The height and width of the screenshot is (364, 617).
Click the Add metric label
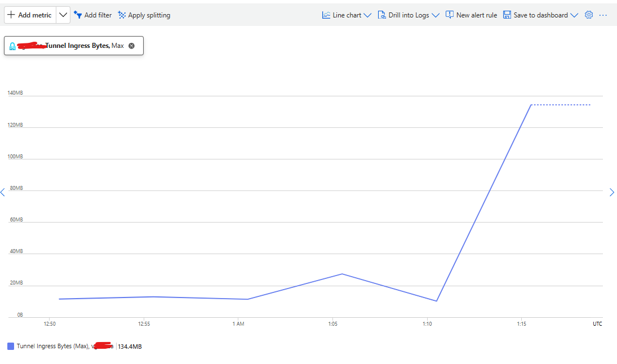point(34,15)
